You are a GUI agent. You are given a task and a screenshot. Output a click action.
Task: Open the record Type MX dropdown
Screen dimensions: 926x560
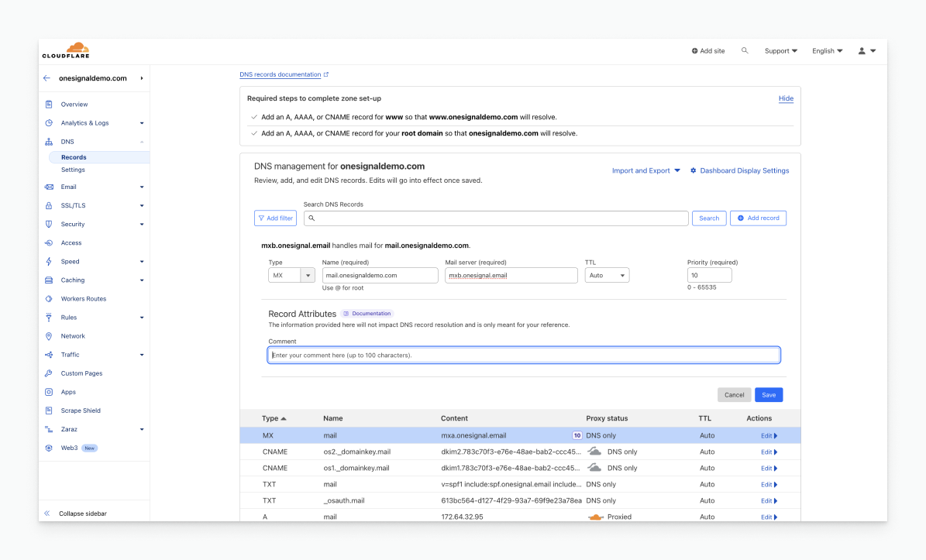point(291,275)
